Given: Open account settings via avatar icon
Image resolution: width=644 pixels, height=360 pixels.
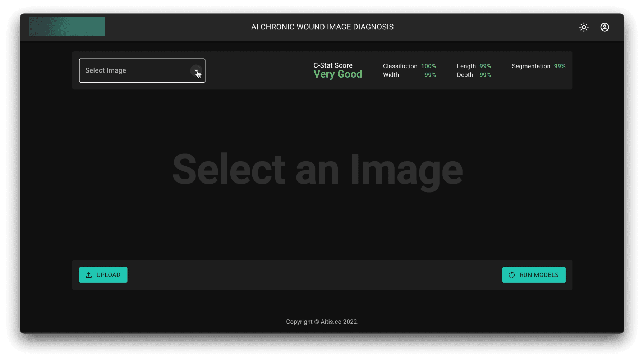Looking at the screenshot, I should point(605,27).
